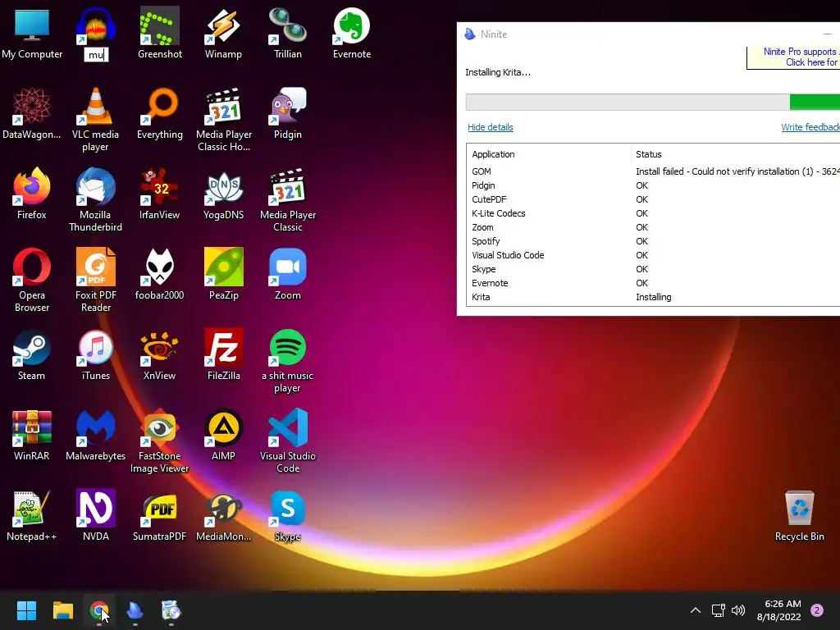Select the Foxit PDF Reader shortcut
The width and height of the screenshot is (840, 630).
[95, 281]
